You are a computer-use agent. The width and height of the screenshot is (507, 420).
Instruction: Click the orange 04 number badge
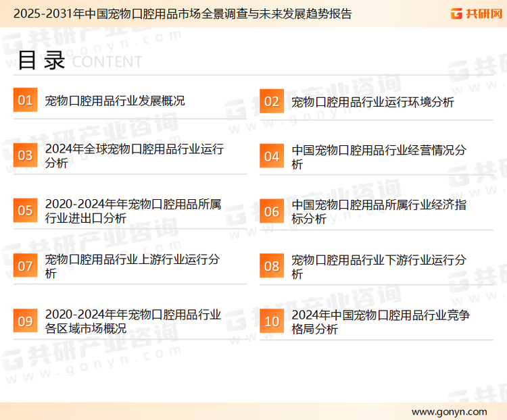pyautogui.click(x=272, y=157)
